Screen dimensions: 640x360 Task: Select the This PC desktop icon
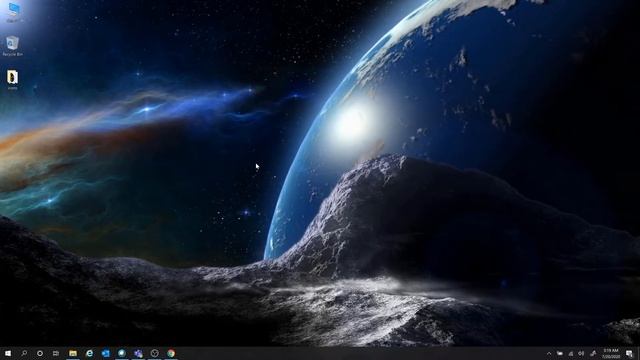pos(13,12)
